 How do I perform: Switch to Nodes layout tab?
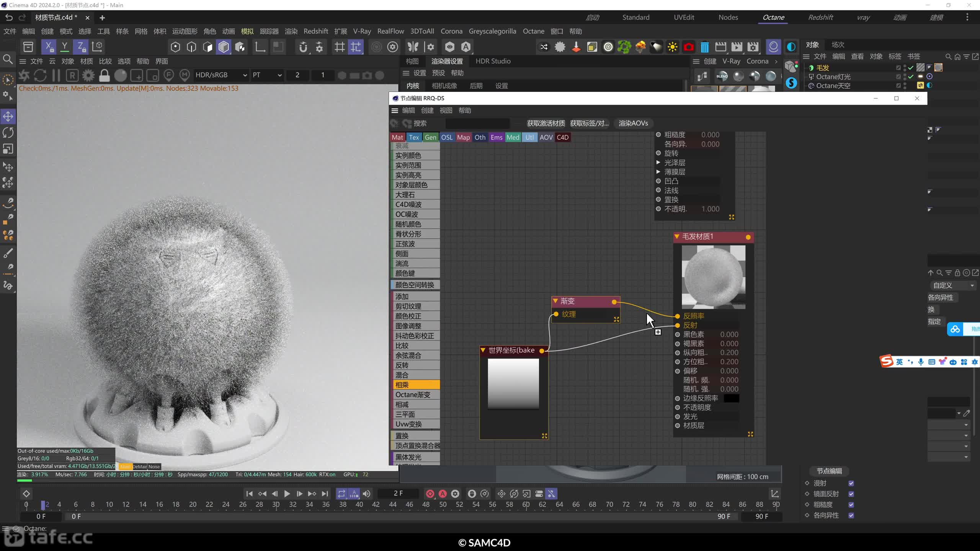[728, 17]
